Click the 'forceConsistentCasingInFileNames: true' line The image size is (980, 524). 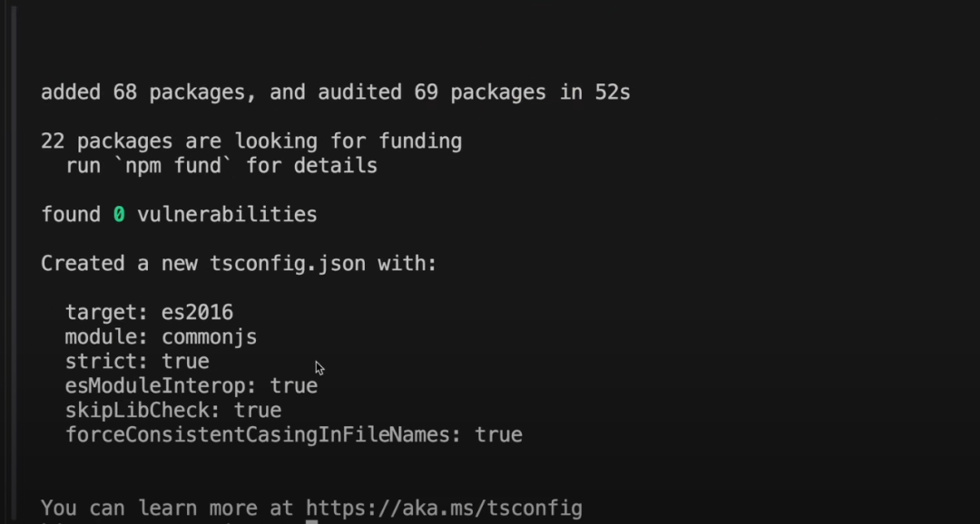293,435
